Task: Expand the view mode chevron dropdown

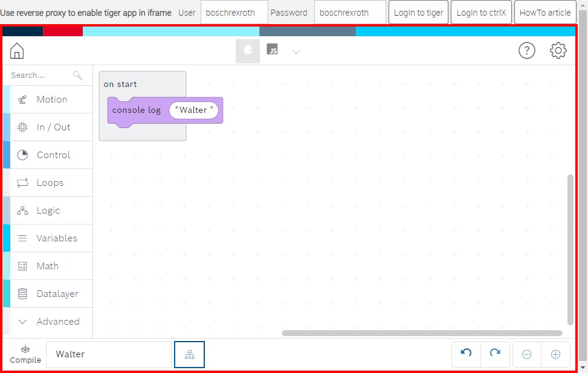Action: pos(296,52)
